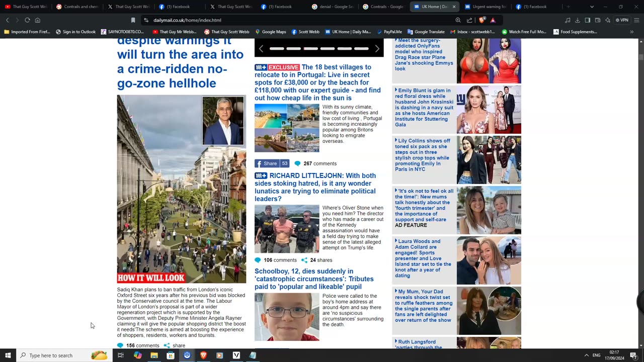Switch to Contrails - Google tab
This screenshot has height=362, width=644.
[x=383, y=7]
